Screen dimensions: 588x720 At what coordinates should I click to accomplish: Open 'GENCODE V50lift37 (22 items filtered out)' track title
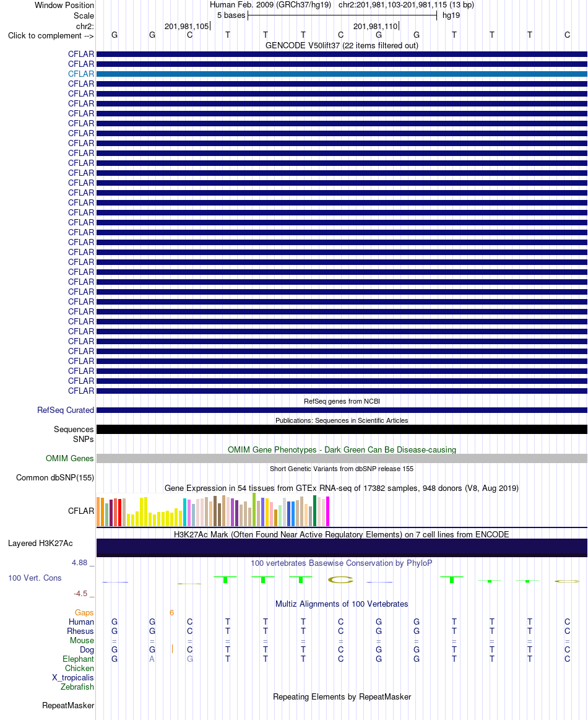click(342, 45)
